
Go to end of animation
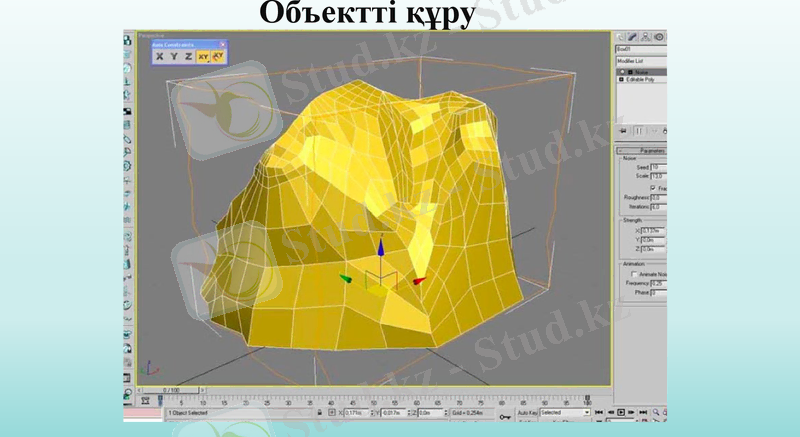click(643, 412)
